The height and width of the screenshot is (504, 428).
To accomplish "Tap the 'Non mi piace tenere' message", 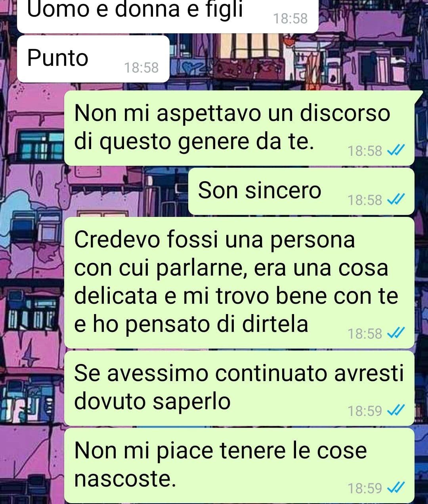I will pos(239,465).
